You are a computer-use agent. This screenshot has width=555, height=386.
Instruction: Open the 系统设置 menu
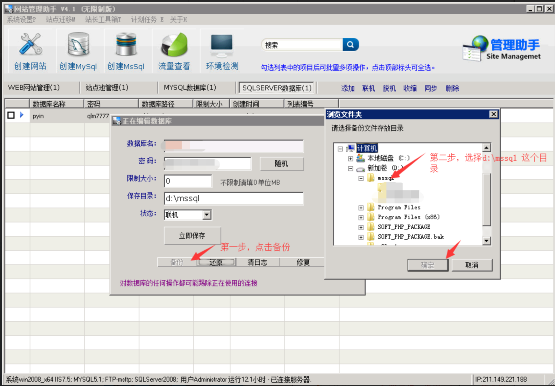(21, 20)
